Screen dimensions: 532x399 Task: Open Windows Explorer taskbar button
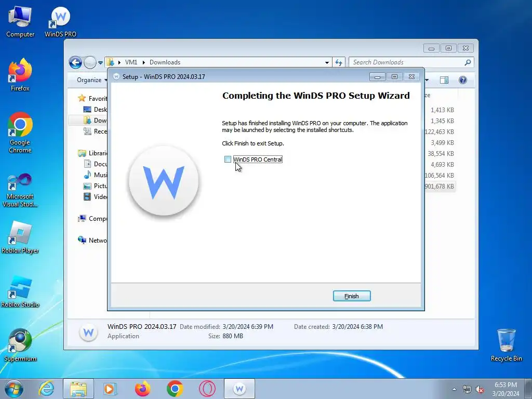pyautogui.click(x=78, y=389)
